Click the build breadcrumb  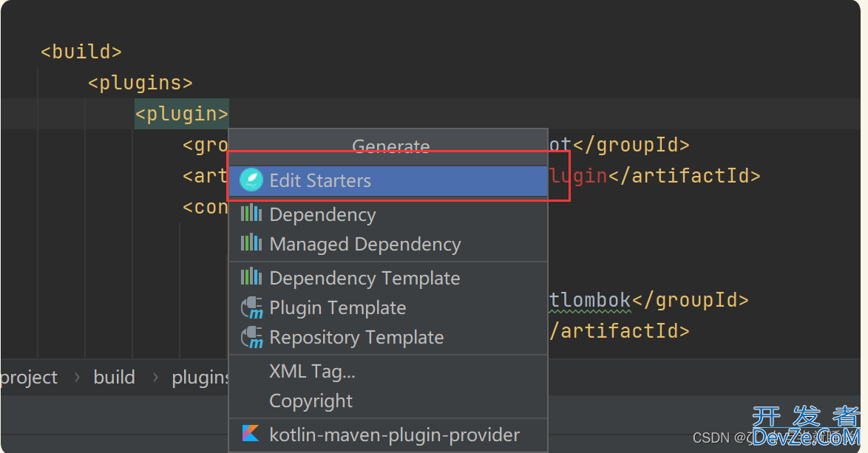114,377
